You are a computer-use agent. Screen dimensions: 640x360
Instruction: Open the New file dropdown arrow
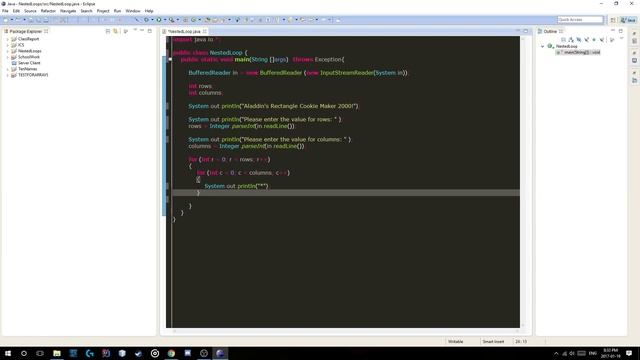11,20
